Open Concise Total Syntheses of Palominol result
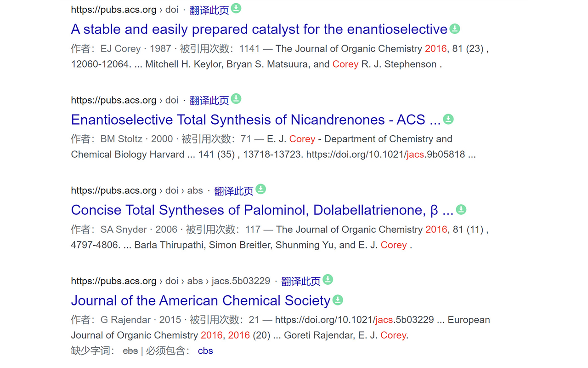Viewport: 588px width, 368px height. (262, 210)
